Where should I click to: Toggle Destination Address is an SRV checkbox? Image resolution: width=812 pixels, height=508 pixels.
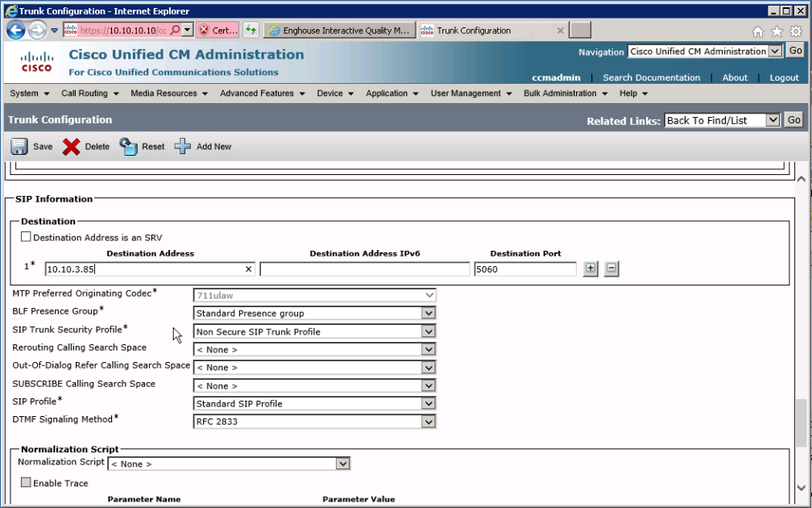point(26,237)
